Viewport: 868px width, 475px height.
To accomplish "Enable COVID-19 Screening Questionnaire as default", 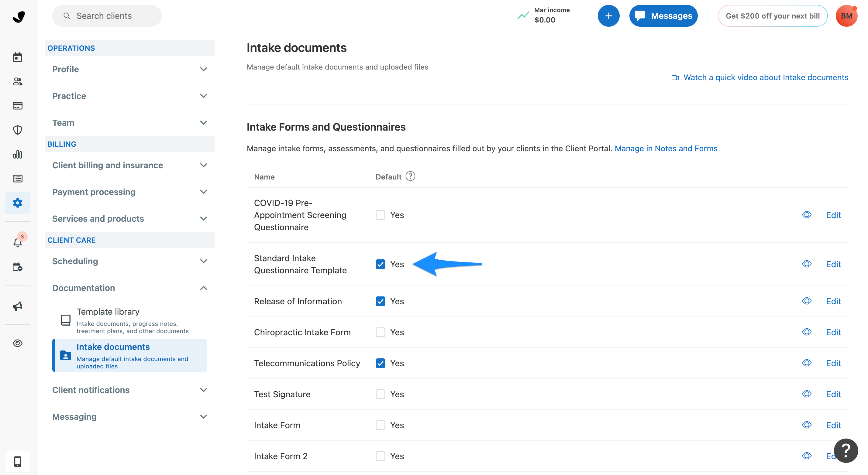I will (381, 215).
